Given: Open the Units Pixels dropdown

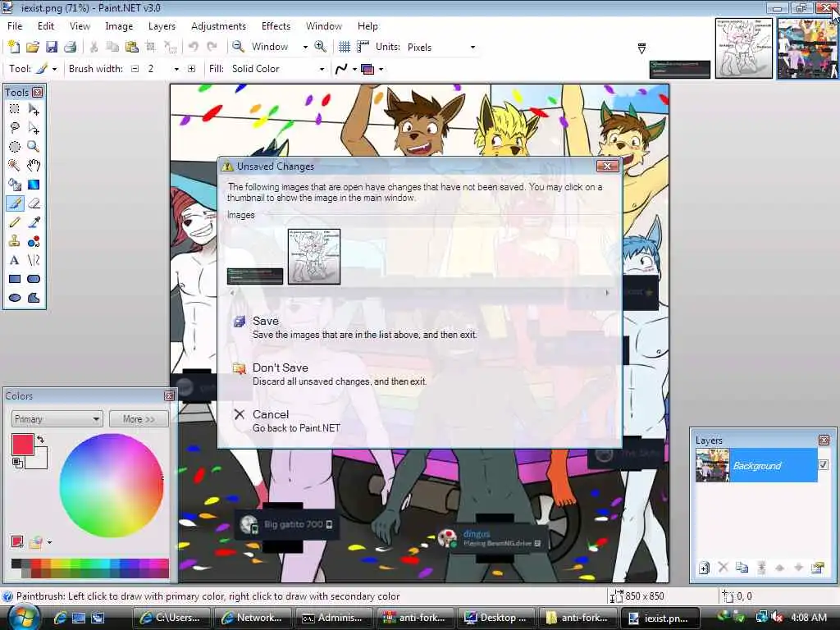Looking at the screenshot, I should [472, 47].
